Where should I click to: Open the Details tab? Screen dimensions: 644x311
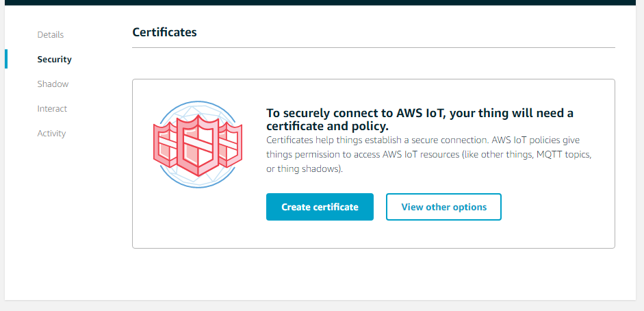point(50,34)
